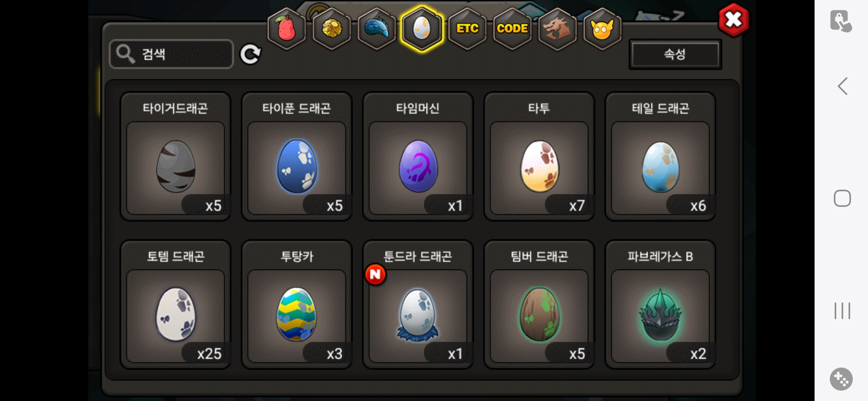Pick the 투탕카 striped colorful egg

click(297, 304)
